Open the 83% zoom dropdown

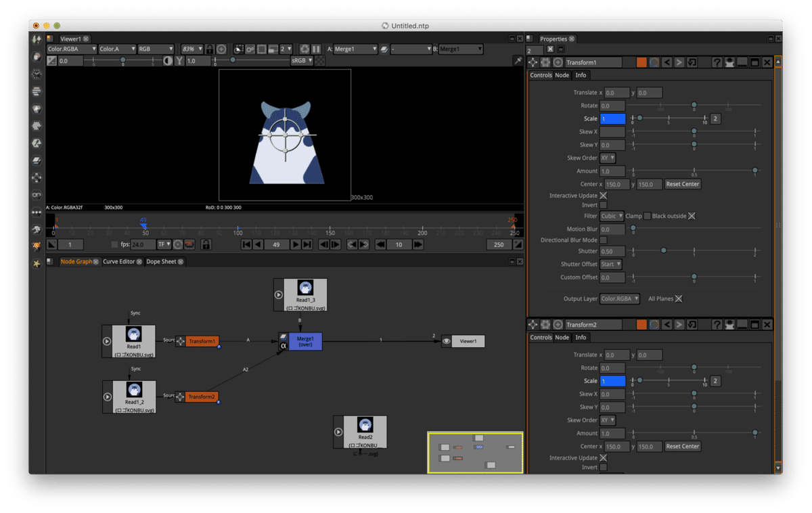tap(192, 49)
